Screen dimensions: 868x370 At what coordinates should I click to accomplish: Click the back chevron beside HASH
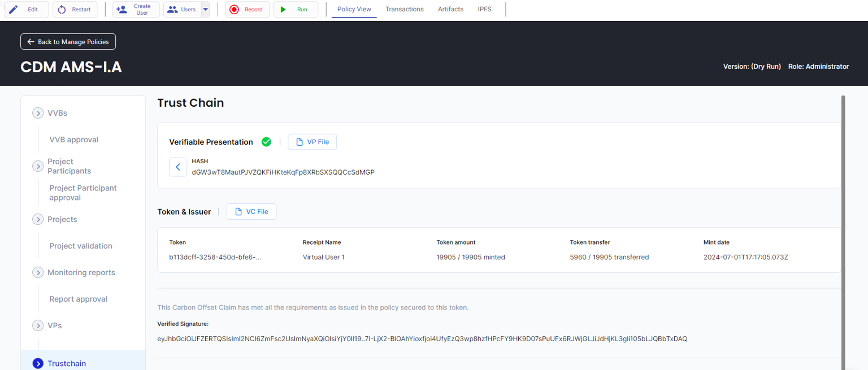click(178, 167)
